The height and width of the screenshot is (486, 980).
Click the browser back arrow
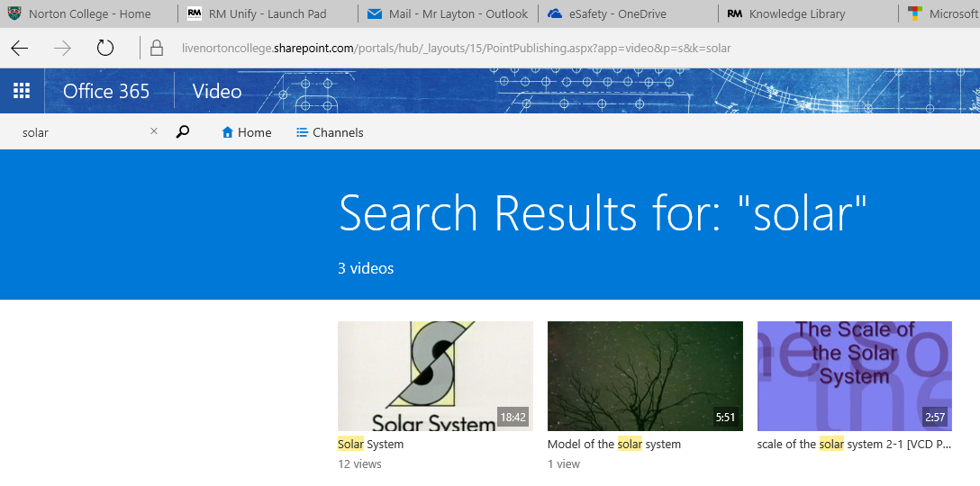(x=20, y=49)
